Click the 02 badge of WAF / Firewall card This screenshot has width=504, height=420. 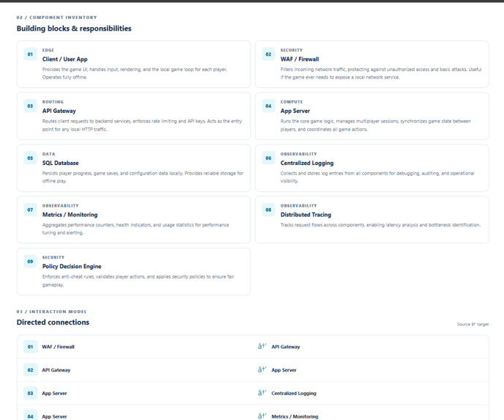[x=268, y=54]
